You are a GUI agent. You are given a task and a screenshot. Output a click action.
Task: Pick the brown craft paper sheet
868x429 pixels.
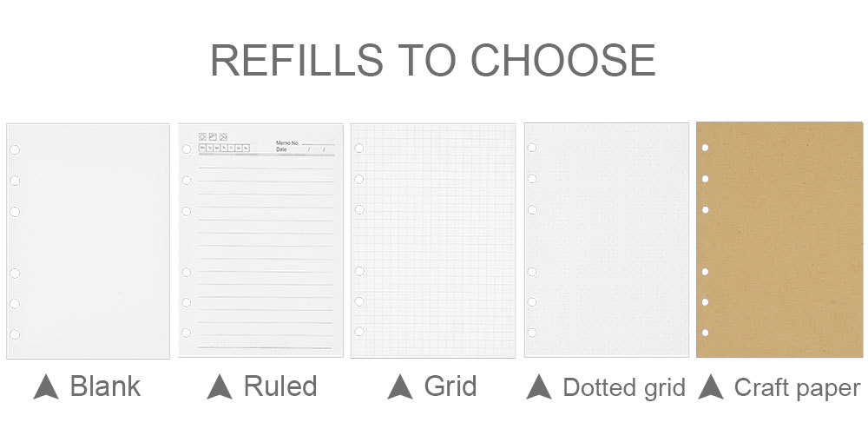pyautogui.click(x=779, y=240)
